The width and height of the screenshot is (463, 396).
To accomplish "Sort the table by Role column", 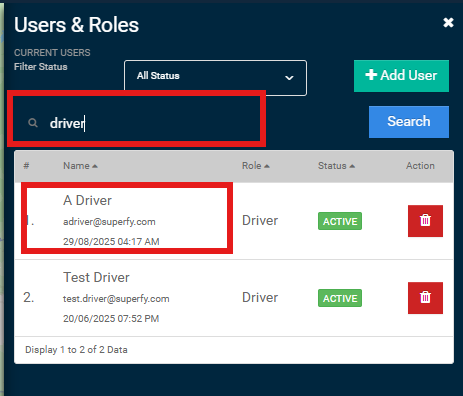I will click(x=256, y=166).
